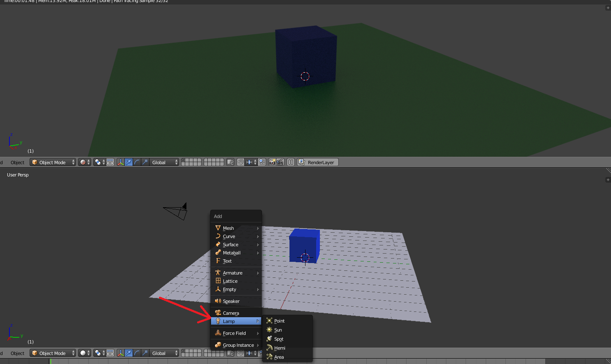Screen dimensions: 611x364
Task: Click OpenGL render animation clapper icon
Action: point(280,162)
